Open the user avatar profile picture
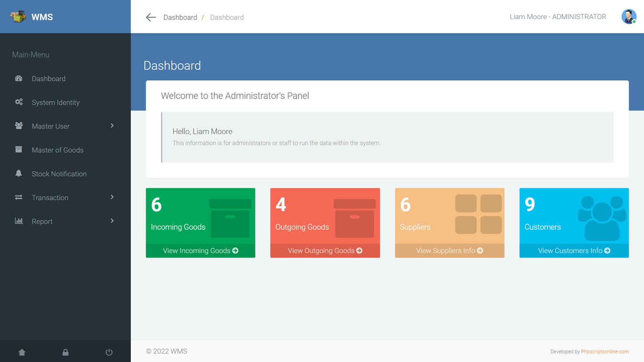This screenshot has height=362, width=644. (629, 17)
